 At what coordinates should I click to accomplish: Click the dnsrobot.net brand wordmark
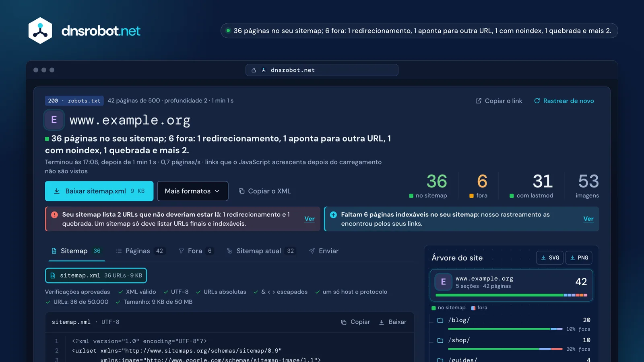[x=101, y=31]
